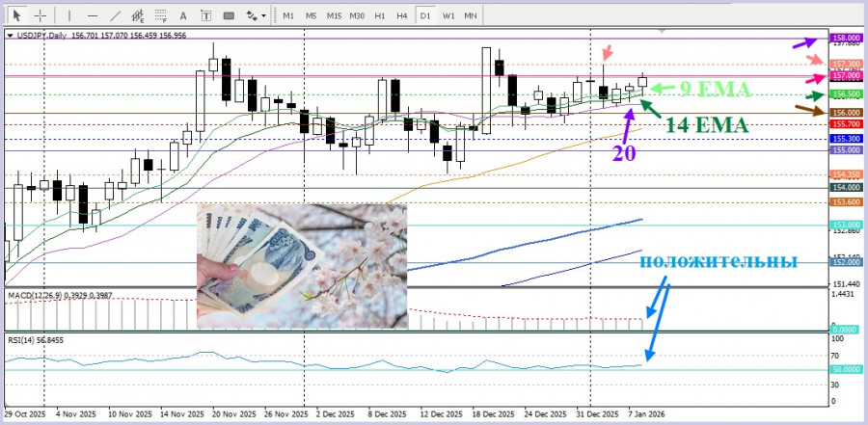
Task: Click the RSI 50.0000 level label
Action: [847, 369]
